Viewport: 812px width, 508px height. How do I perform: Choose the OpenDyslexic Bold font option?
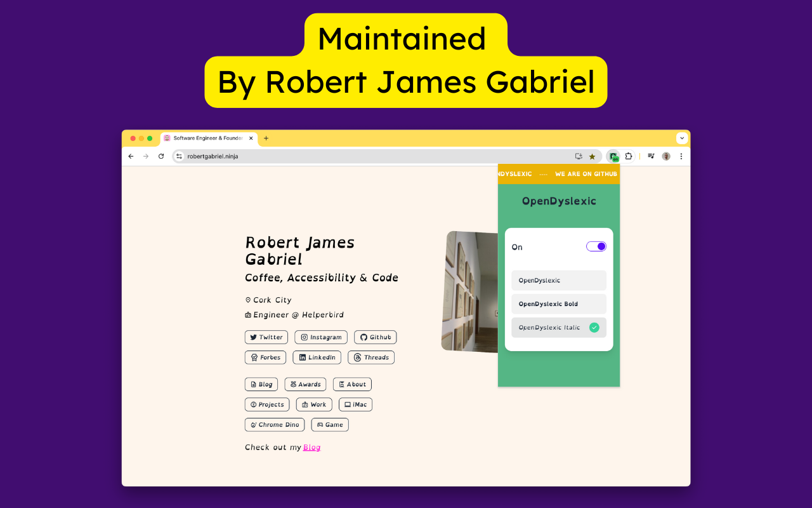pos(558,304)
